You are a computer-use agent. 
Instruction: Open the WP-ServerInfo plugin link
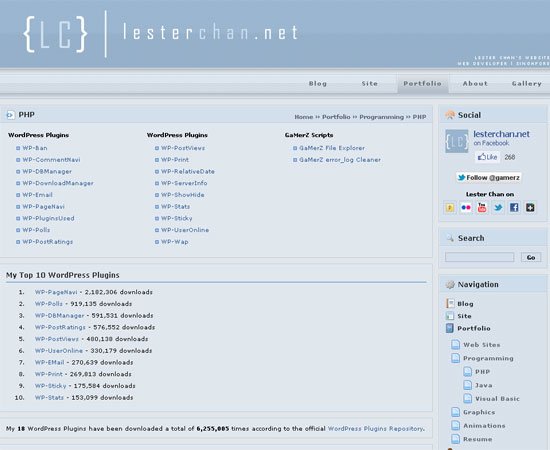pyautogui.click(x=184, y=183)
